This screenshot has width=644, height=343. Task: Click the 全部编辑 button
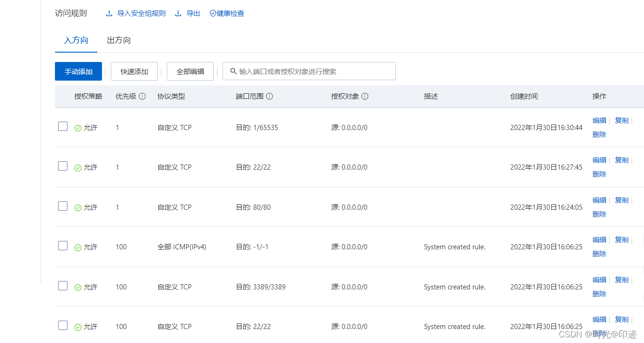point(190,71)
